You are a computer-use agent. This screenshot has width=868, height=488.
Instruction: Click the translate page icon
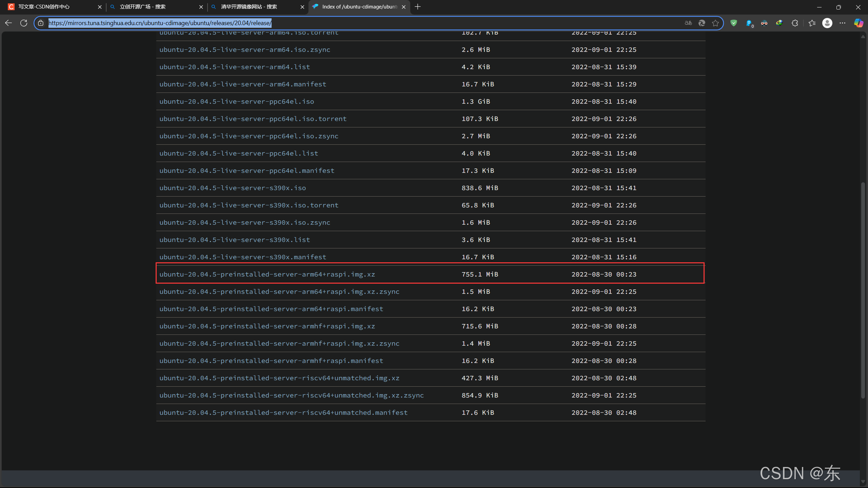point(688,23)
